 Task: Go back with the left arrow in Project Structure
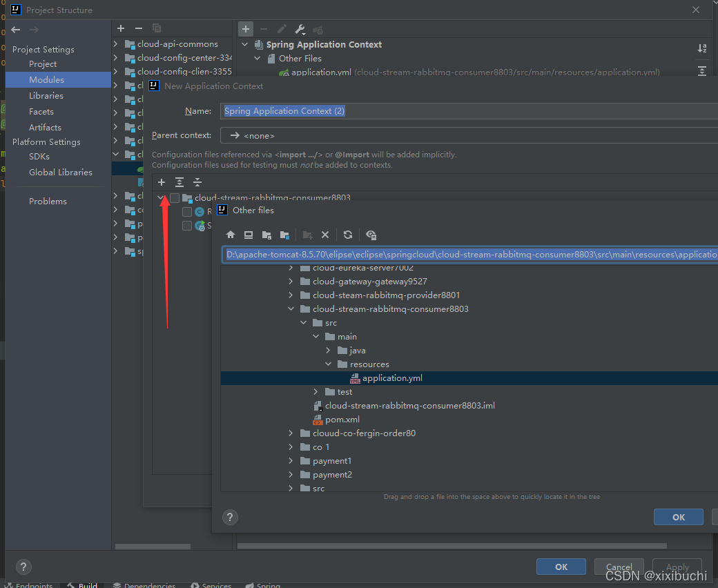(16, 30)
